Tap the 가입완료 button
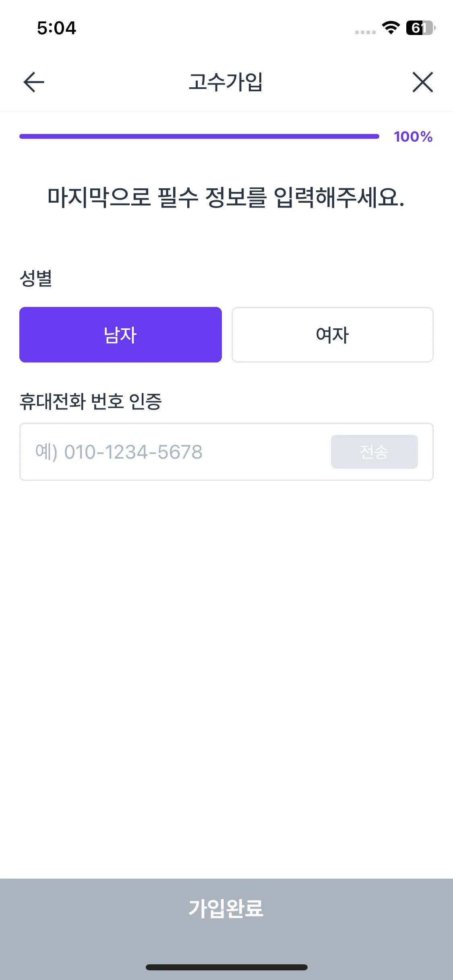Screen dimensions: 453x980 [226, 908]
